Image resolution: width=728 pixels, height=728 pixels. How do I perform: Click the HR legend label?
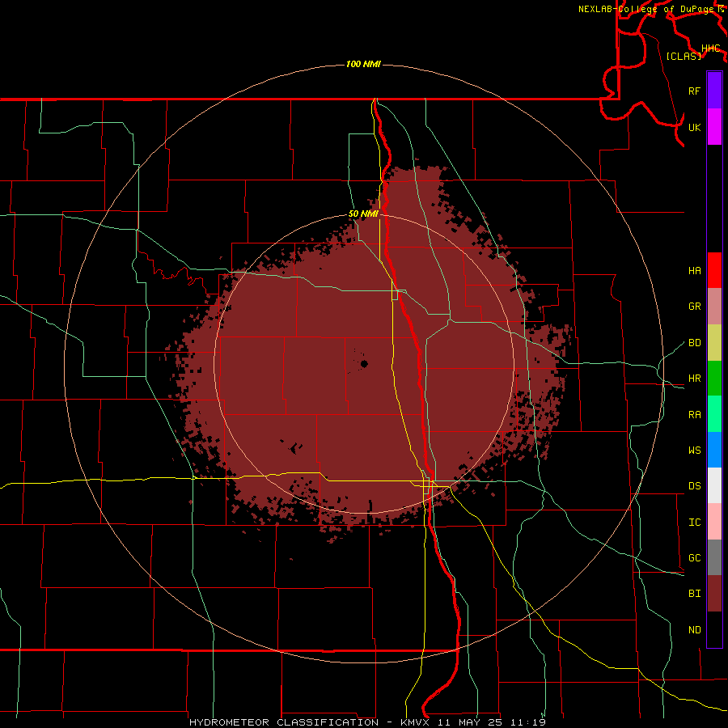pyautogui.click(x=694, y=379)
